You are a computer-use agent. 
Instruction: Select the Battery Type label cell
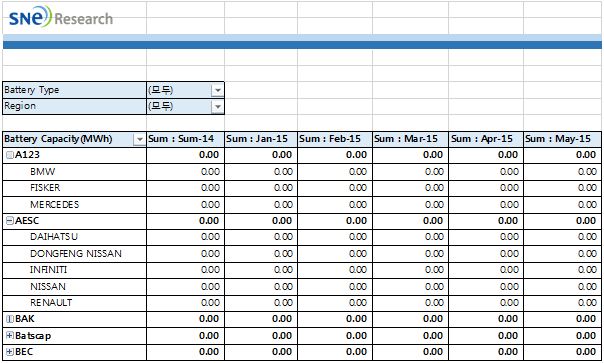point(75,90)
